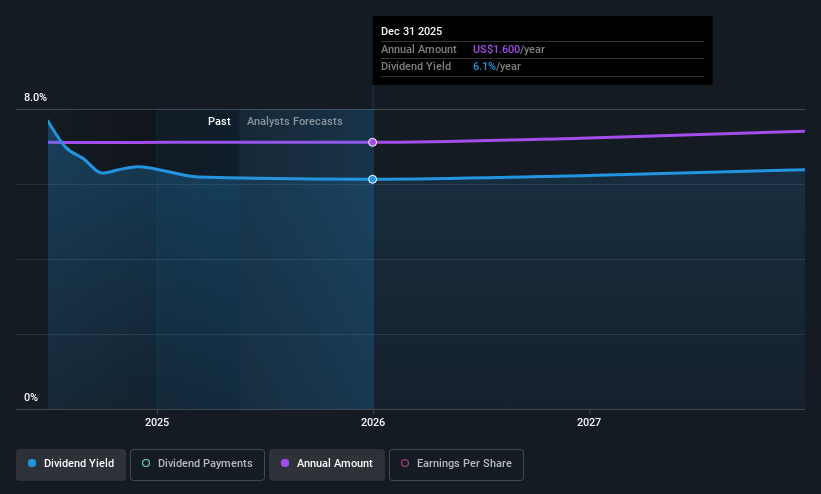Toggle the Dividend Payments series

[x=197, y=464]
